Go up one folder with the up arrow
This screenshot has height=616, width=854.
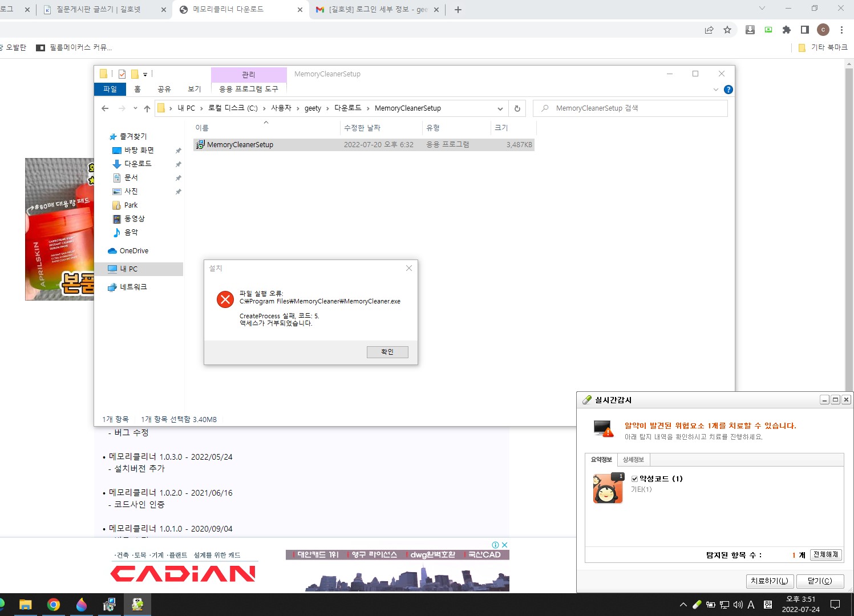(147, 108)
